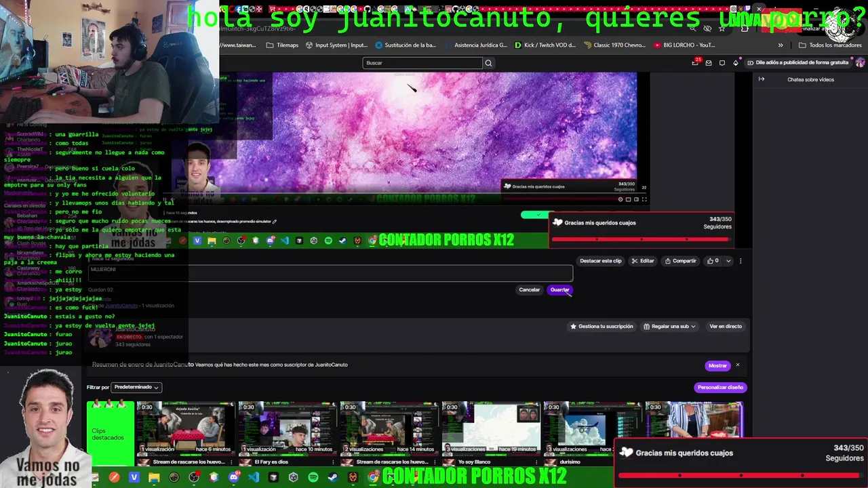Open Visual Studio Code in the bottom taskbar

pos(254,478)
